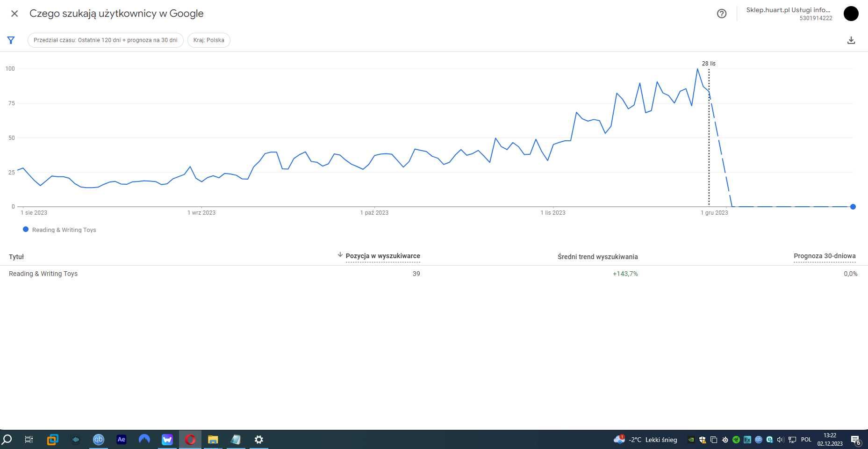Download the report with the download icon
The height and width of the screenshot is (449, 868).
click(851, 40)
